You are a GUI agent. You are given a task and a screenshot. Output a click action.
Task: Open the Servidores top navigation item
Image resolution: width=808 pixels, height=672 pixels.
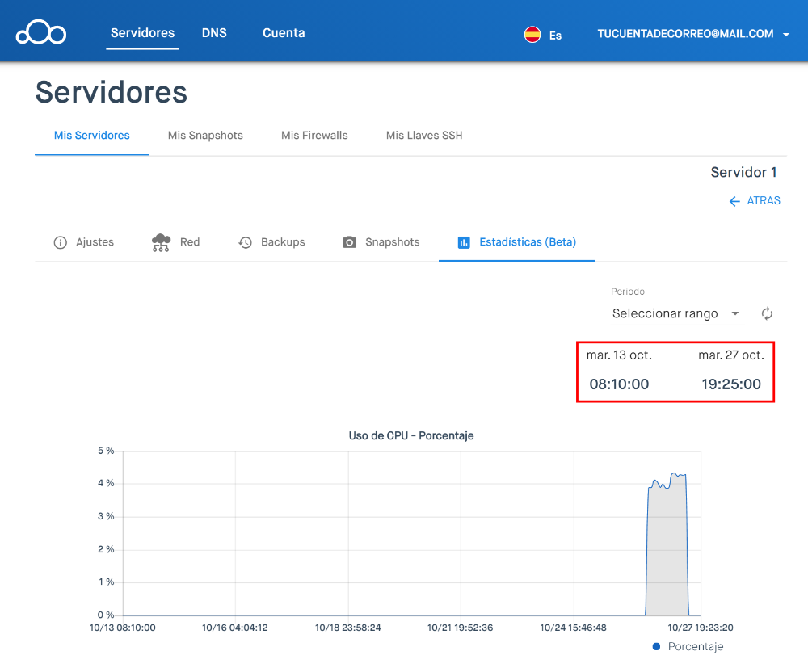[x=143, y=33]
